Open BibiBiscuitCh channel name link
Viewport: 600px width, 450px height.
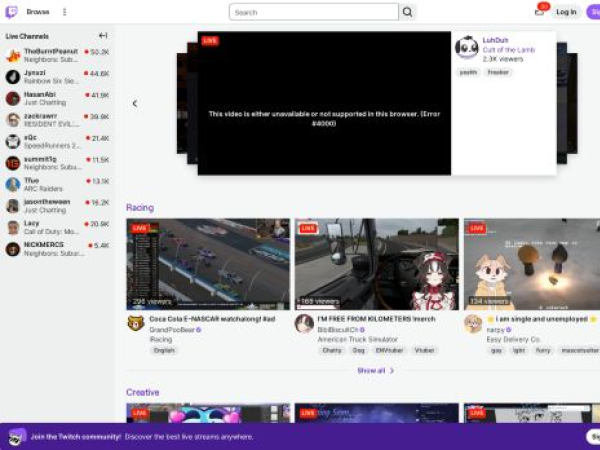point(338,329)
